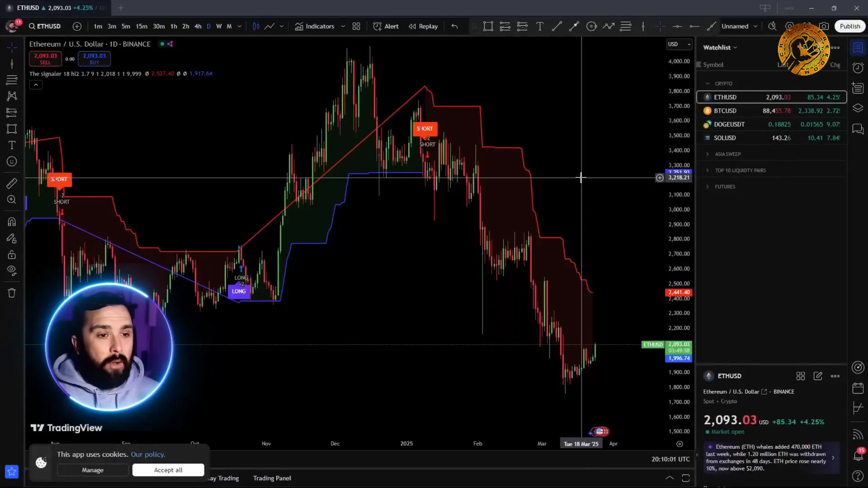Open the ETHUSD symbol search

(x=45, y=26)
